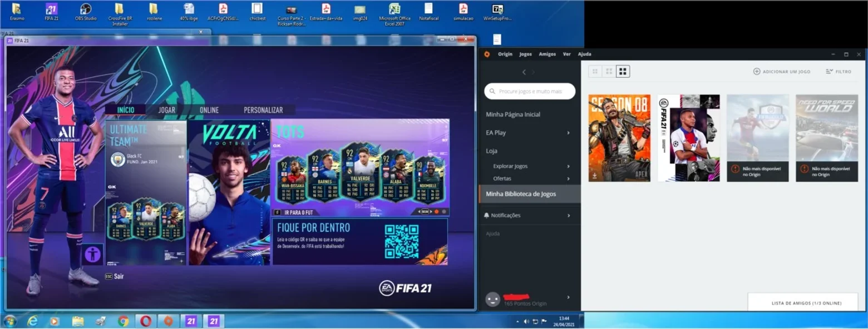
Task: Open the Ultimate Team panel in FIFA 21
Action: 146,192
